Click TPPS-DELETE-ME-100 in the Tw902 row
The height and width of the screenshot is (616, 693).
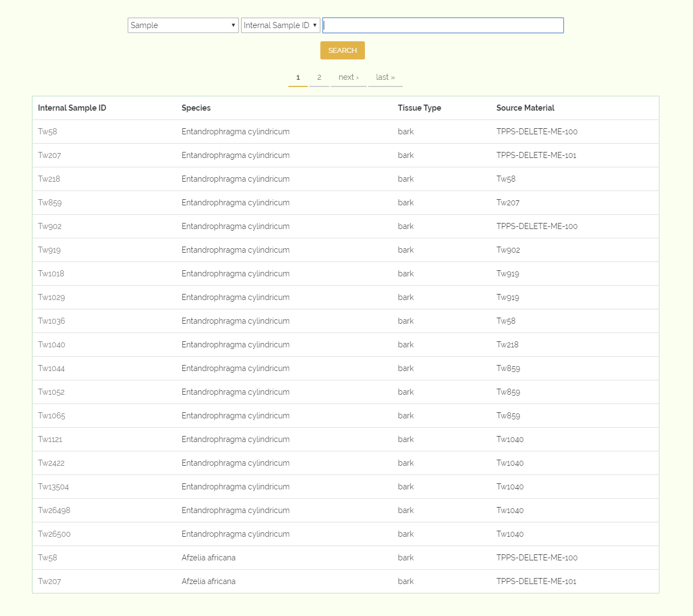[537, 226]
